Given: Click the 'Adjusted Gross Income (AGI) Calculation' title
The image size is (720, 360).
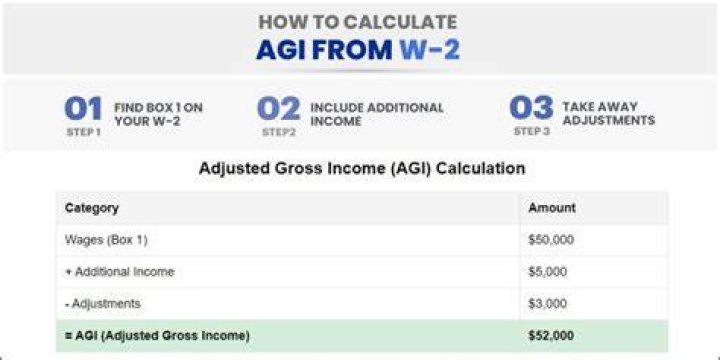Looking at the screenshot, I should click(362, 169).
